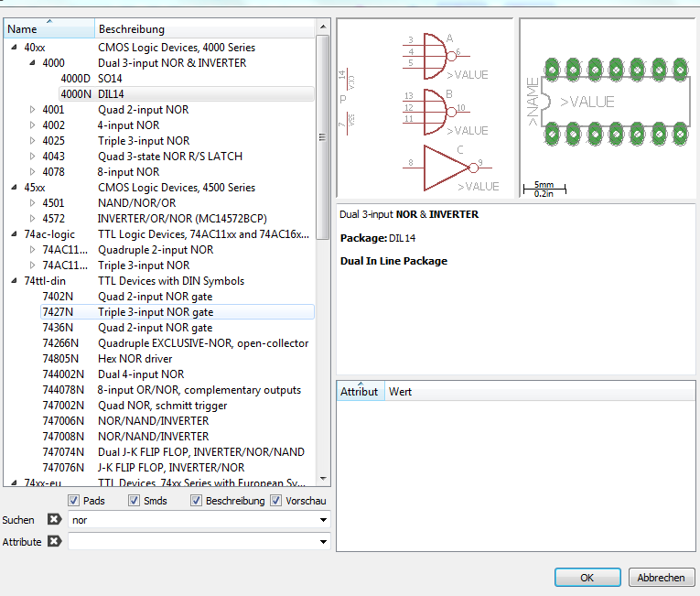Select the 7436N row

178,328
